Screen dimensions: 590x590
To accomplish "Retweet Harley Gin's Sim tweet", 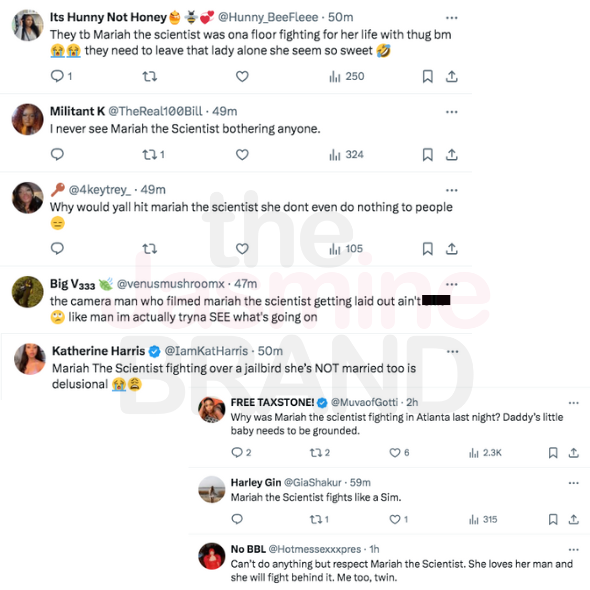I will point(319,520).
